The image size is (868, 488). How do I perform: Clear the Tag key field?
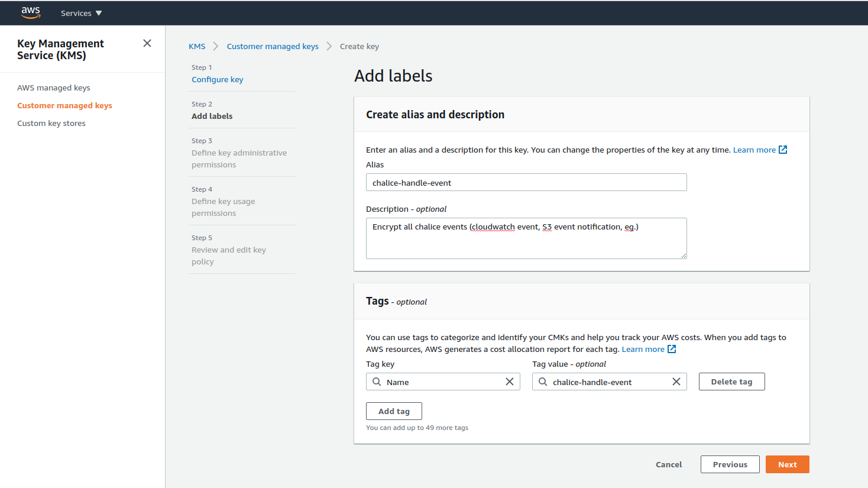pos(510,382)
